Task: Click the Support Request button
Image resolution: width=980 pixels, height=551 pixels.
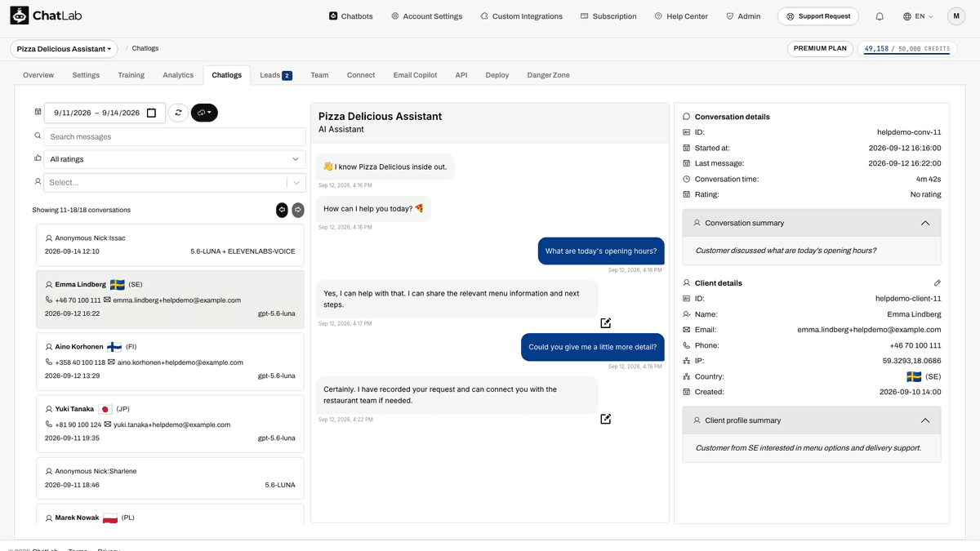Action: [818, 16]
